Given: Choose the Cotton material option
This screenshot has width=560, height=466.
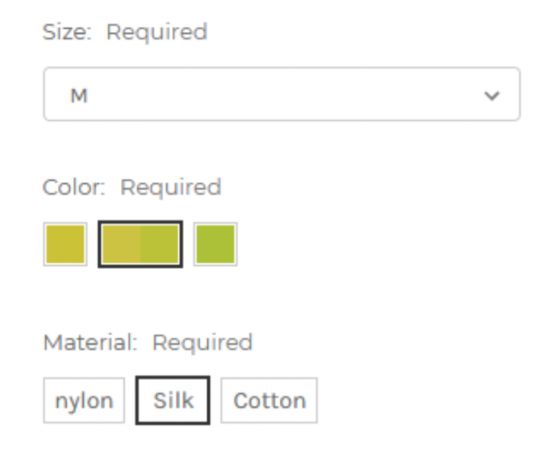Looking at the screenshot, I should click(x=269, y=400).
